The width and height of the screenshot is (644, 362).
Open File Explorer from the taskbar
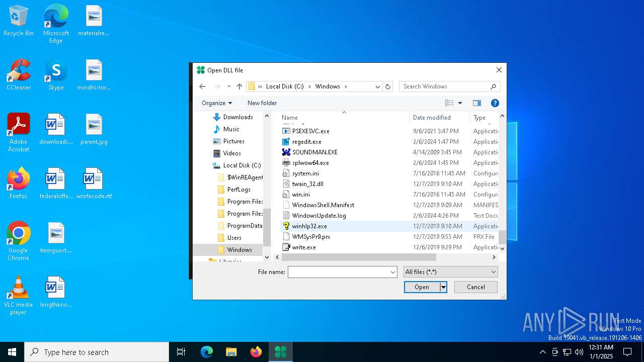(x=231, y=352)
